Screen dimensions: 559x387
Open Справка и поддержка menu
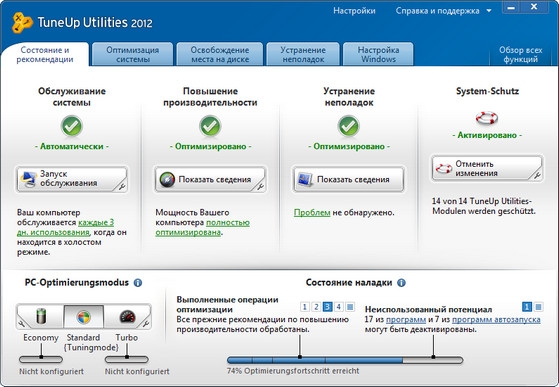click(x=437, y=11)
